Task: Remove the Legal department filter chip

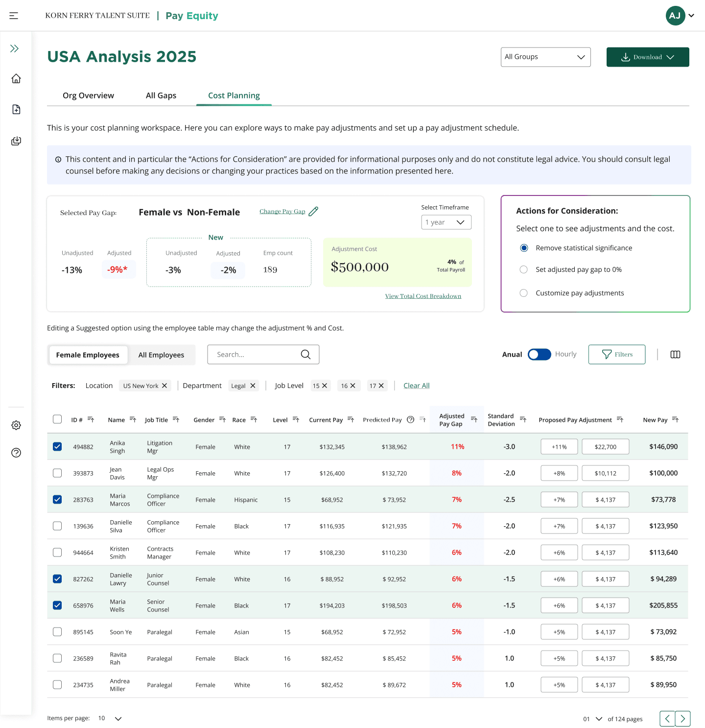Action: coord(253,386)
